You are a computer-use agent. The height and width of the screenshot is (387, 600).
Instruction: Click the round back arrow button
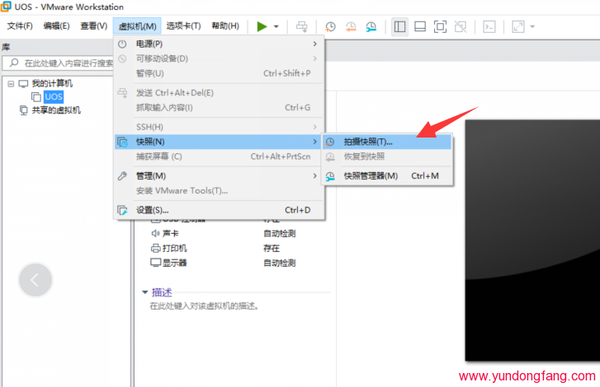click(35, 280)
